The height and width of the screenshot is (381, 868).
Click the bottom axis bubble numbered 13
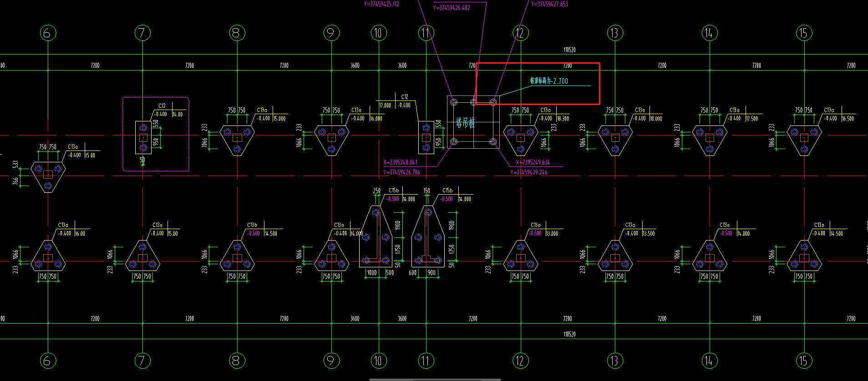(x=615, y=361)
